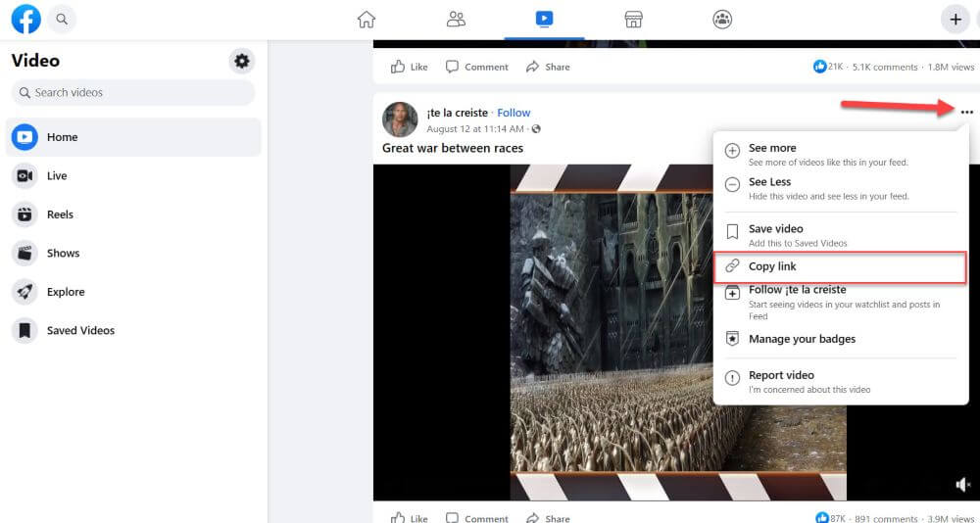Viewport: 980px width, 523px height.
Task: Choose See Less in the post menu
Action: pos(841,188)
